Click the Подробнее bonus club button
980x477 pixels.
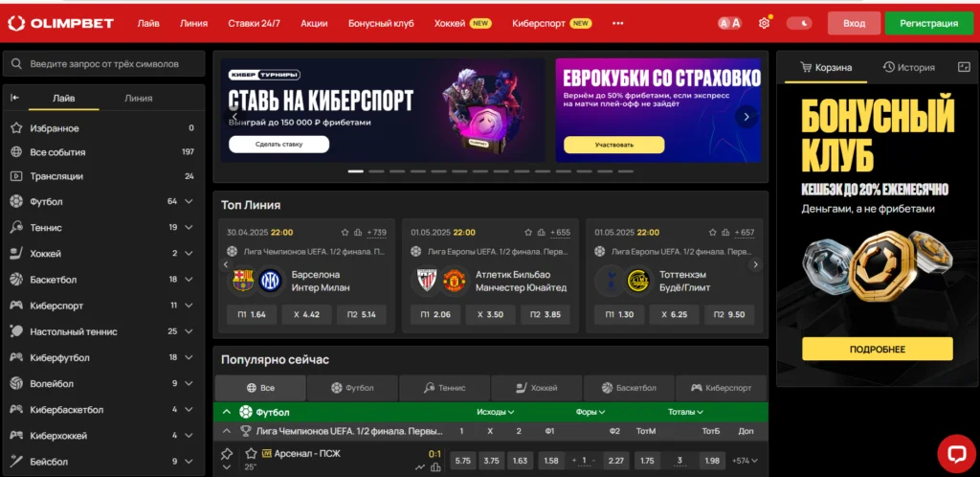click(877, 349)
